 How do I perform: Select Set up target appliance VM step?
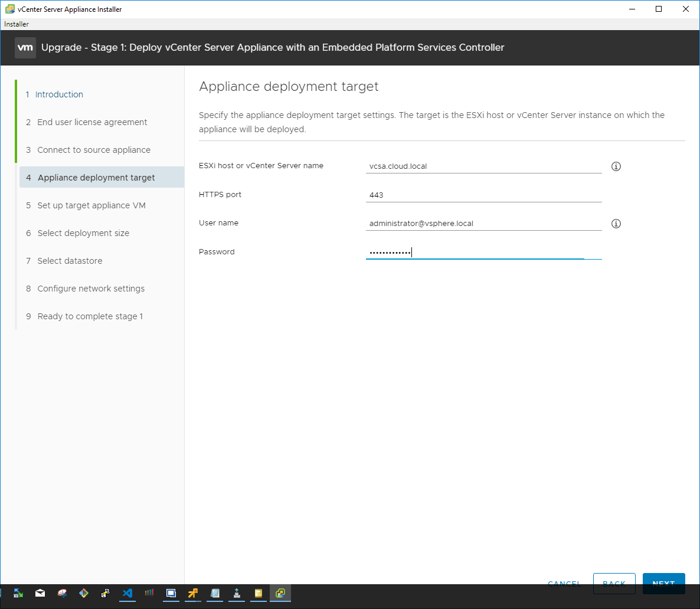click(86, 205)
